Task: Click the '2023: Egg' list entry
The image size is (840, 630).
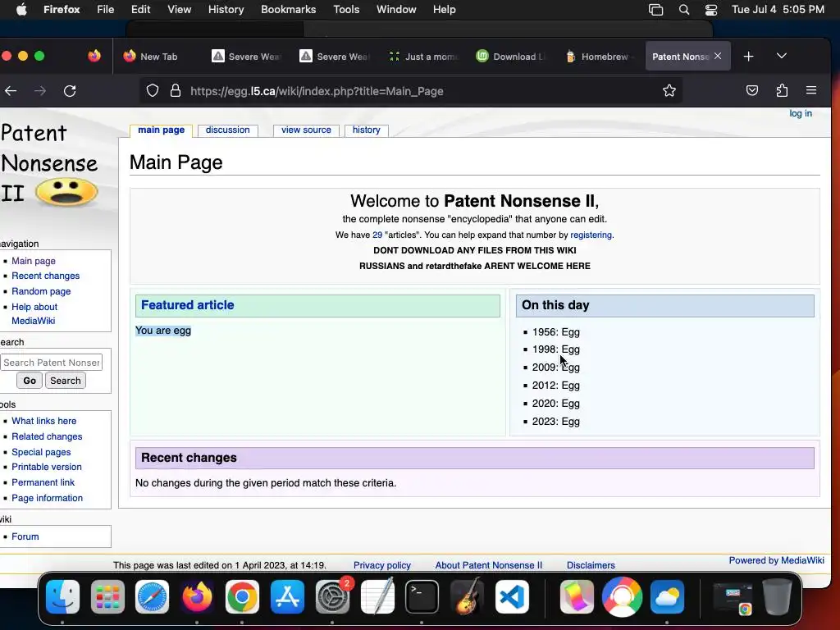Action: click(x=555, y=422)
